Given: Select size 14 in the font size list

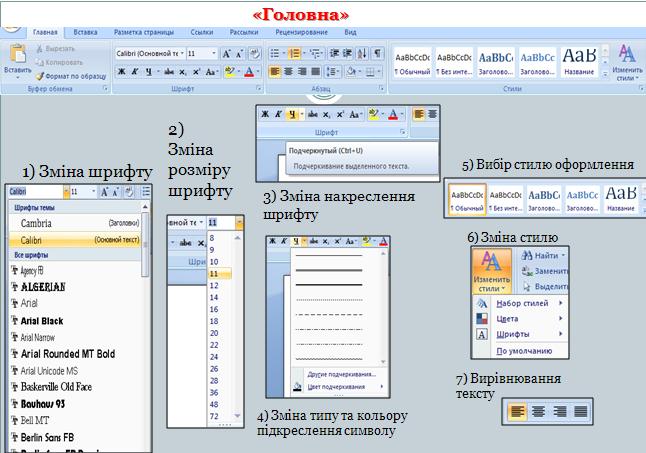Looking at the screenshot, I should (214, 297).
